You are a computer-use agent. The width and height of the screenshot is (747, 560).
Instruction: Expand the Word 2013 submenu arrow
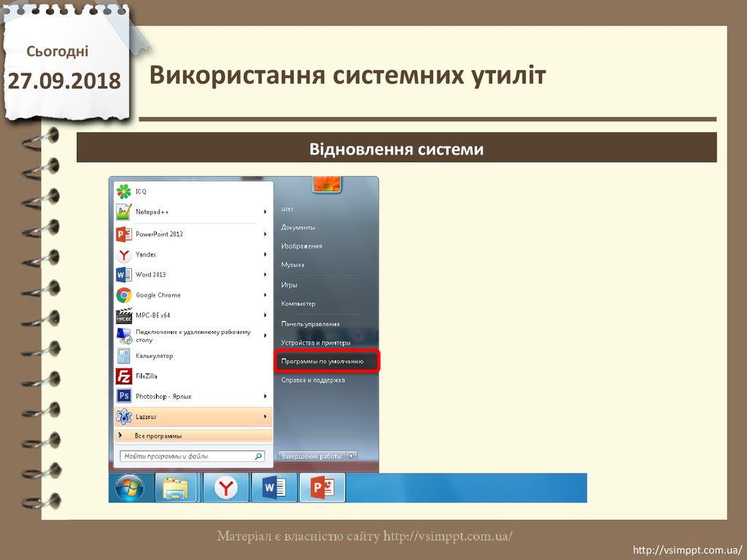coord(265,275)
